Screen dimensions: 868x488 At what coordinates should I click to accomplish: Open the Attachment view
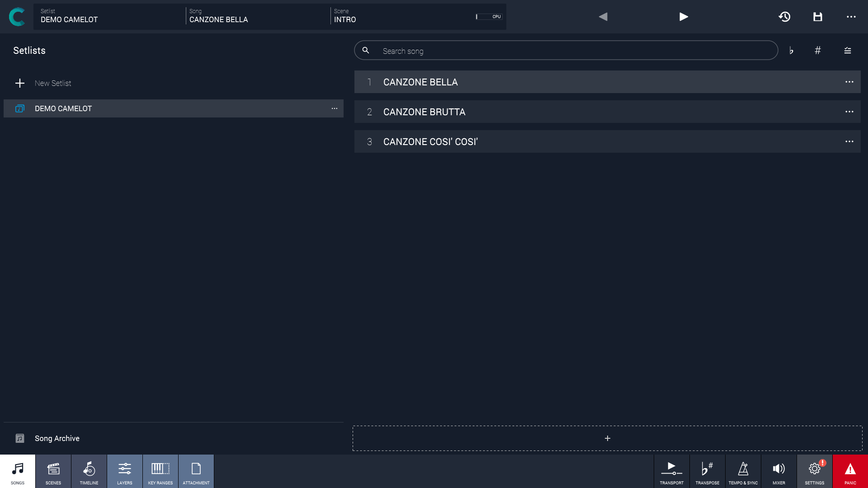tap(196, 471)
